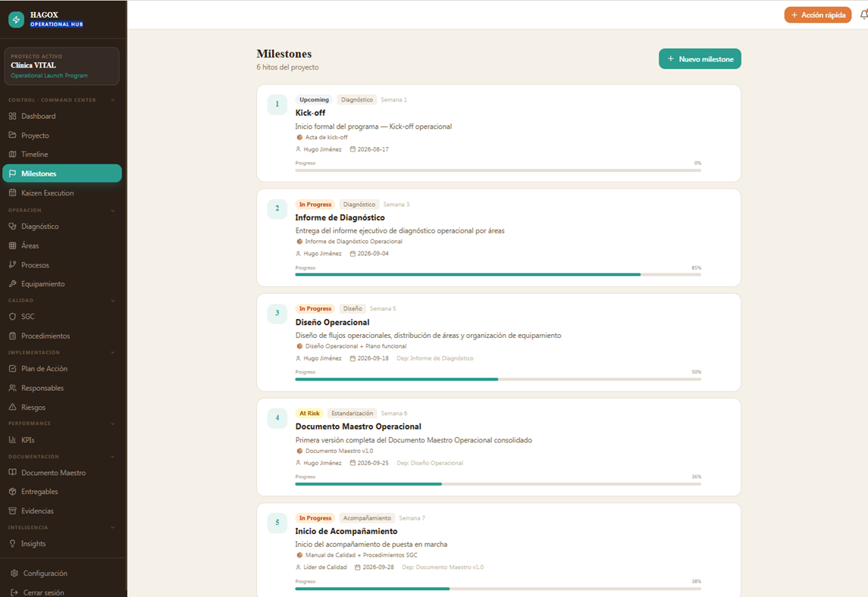This screenshot has width=868, height=597.
Task: Open the Kaizen Execution page
Action: pyautogui.click(x=62, y=192)
